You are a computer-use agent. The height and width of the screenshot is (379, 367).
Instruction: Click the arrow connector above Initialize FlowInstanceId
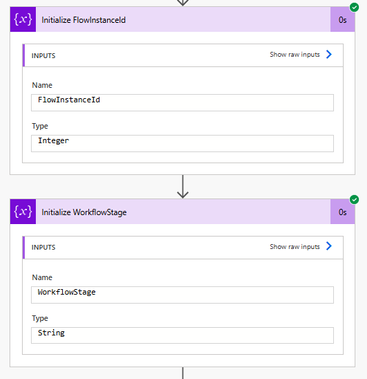183,3
